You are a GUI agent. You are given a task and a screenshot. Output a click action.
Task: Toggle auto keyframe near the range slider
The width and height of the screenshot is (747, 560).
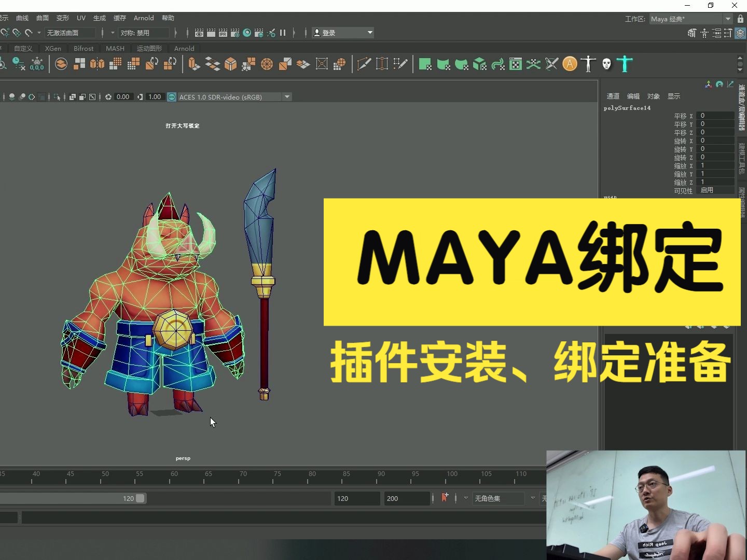coord(445,498)
